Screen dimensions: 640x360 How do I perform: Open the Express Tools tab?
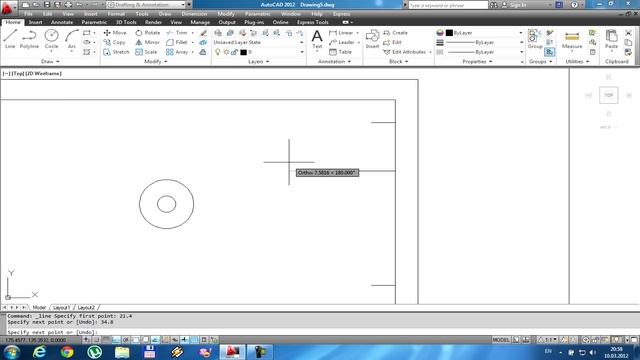click(312, 22)
